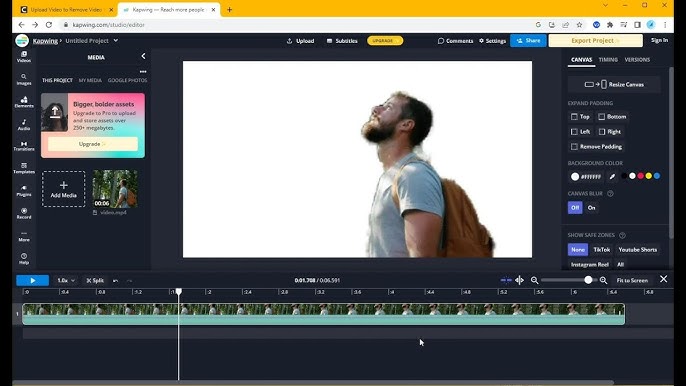Open the Transitions sidebar icon
Image resolution: width=686 pixels, height=386 pixels.
(24, 146)
